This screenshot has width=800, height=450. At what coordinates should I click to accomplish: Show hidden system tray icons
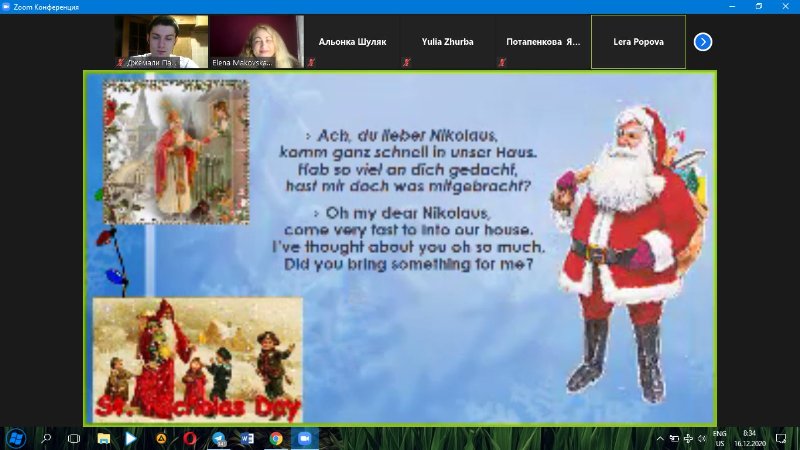(660, 438)
